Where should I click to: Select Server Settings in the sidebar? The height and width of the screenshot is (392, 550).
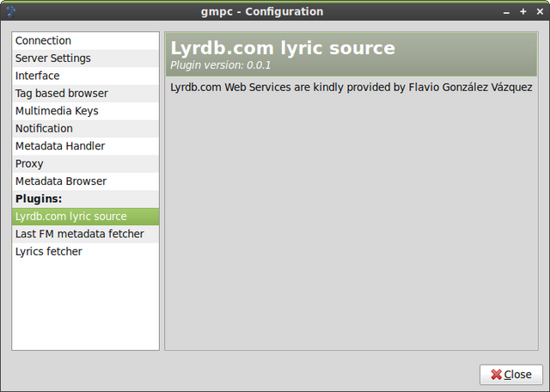85,58
